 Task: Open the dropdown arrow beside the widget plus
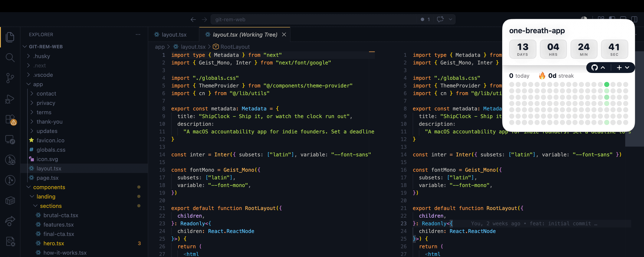point(627,67)
